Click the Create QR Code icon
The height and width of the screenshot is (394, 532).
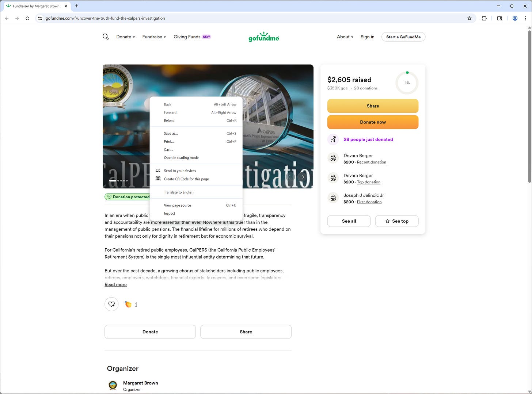tap(158, 179)
